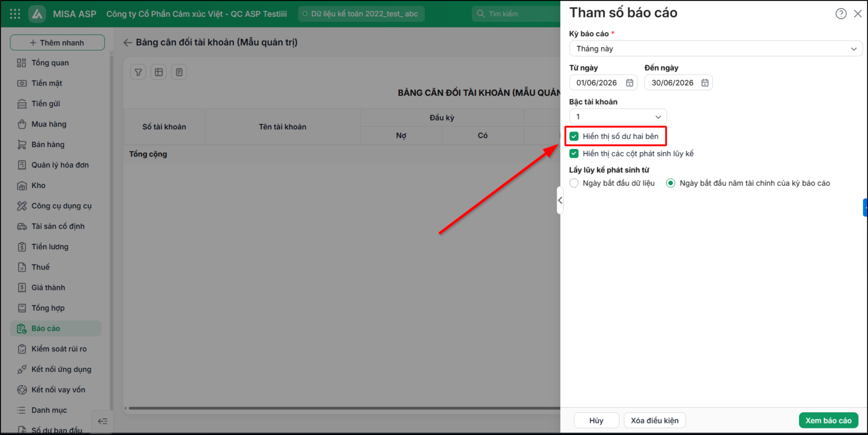The height and width of the screenshot is (435, 868).
Task: Click the horizontal scrollbar under the table
Action: tap(344, 408)
